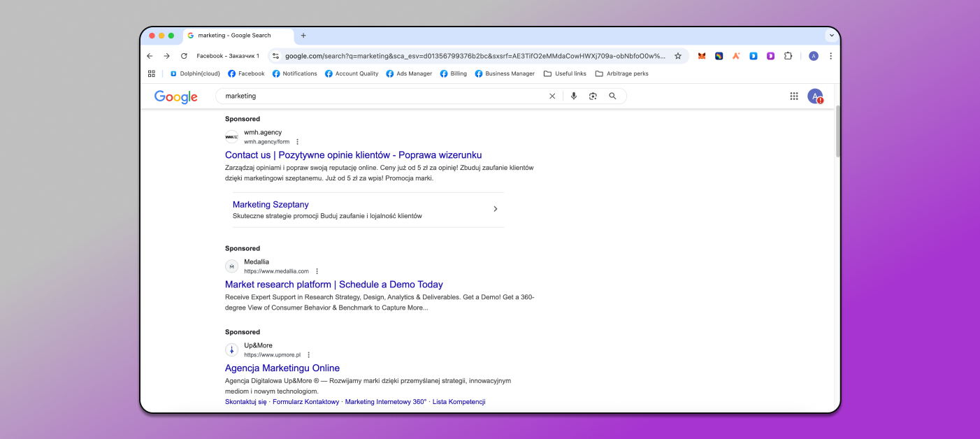Reload the page with the refresh icon
The image size is (980, 439).
pos(184,55)
